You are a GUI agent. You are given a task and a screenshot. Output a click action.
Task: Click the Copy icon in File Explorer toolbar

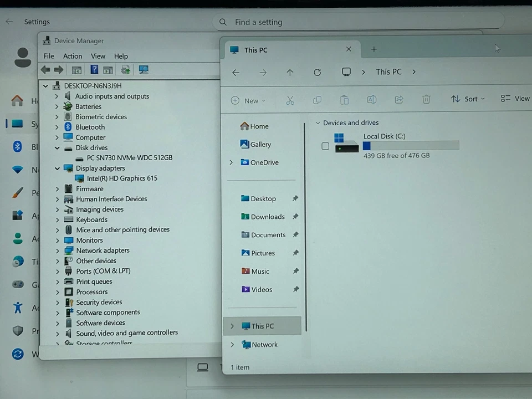click(317, 100)
